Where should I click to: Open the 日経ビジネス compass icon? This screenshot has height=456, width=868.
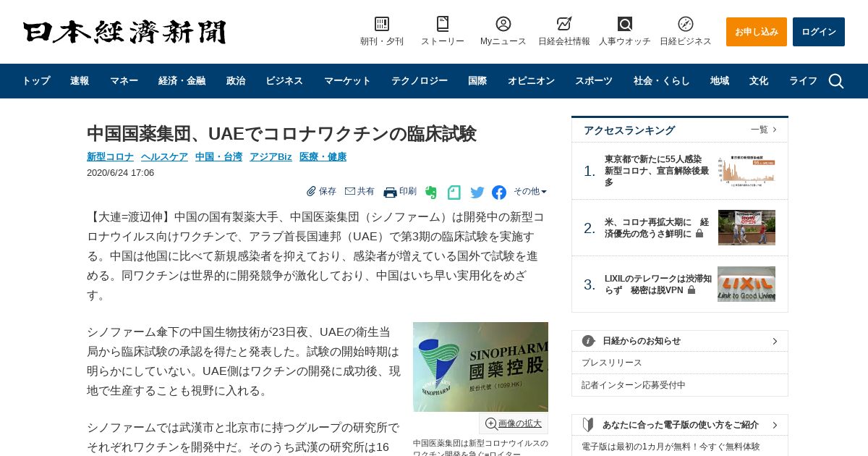(x=686, y=24)
